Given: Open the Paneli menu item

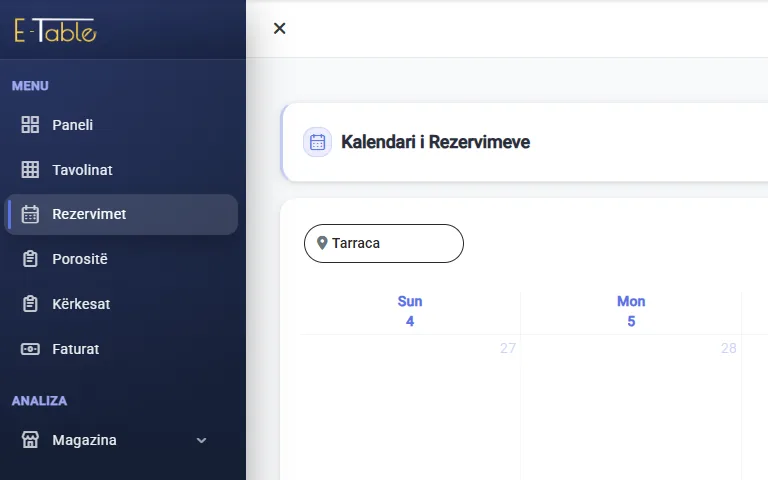Looking at the screenshot, I should coord(121,125).
